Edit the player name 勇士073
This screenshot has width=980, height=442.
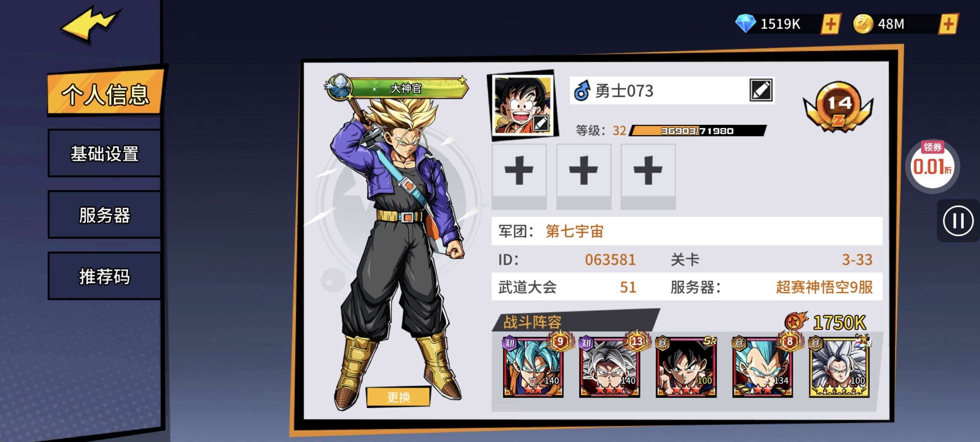(x=761, y=91)
